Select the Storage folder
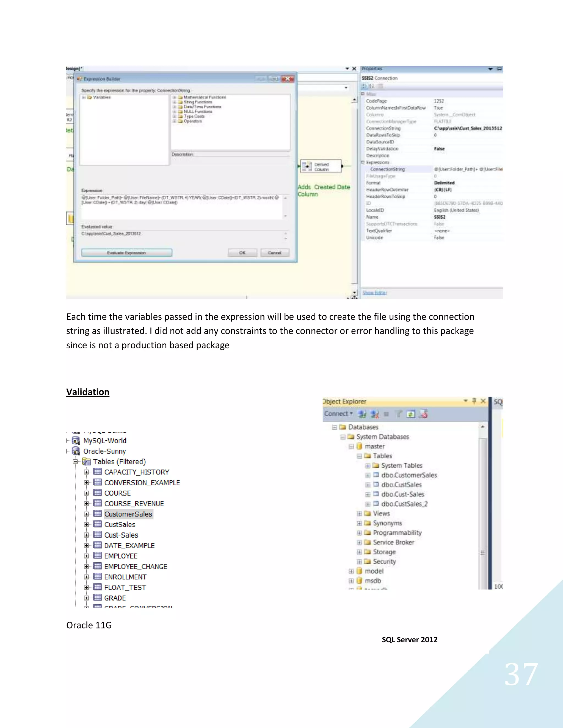This screenshot has width=563, height=728. pyautogui.click(x=384, y=552)
